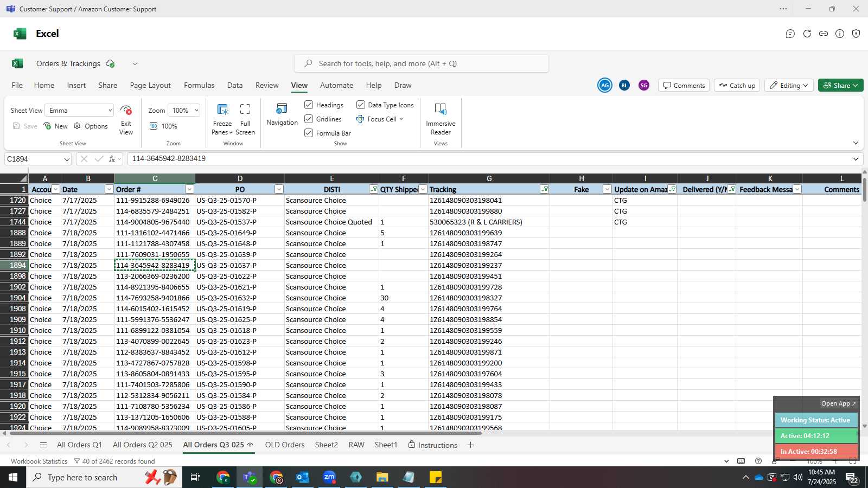Select cell with order 114-7693258-9401866

click(x=155, y=298)
